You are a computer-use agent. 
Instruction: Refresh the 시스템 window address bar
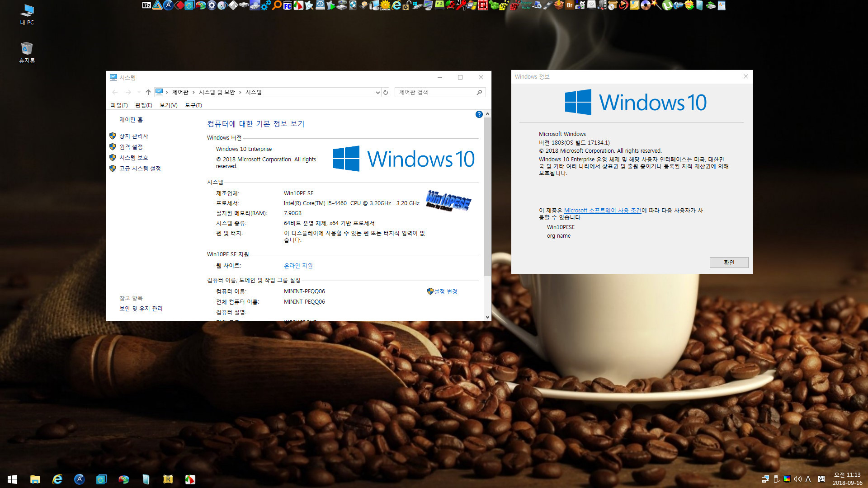(386, 92)
